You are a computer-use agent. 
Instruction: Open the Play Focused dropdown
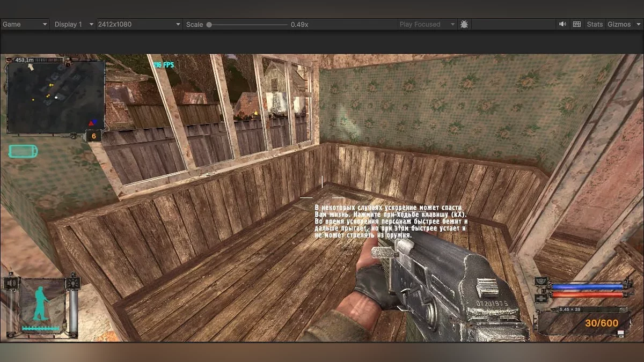tap(427, 25)
